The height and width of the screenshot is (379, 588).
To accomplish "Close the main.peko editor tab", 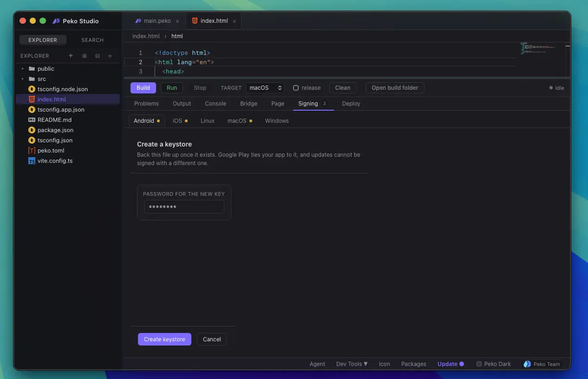I will coord(177,21).
